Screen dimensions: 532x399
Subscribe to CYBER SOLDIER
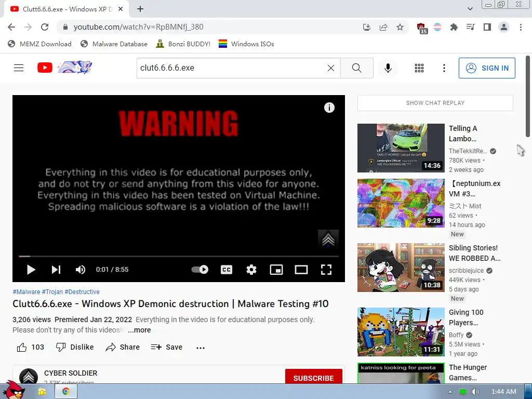click(x=313, y=377)
